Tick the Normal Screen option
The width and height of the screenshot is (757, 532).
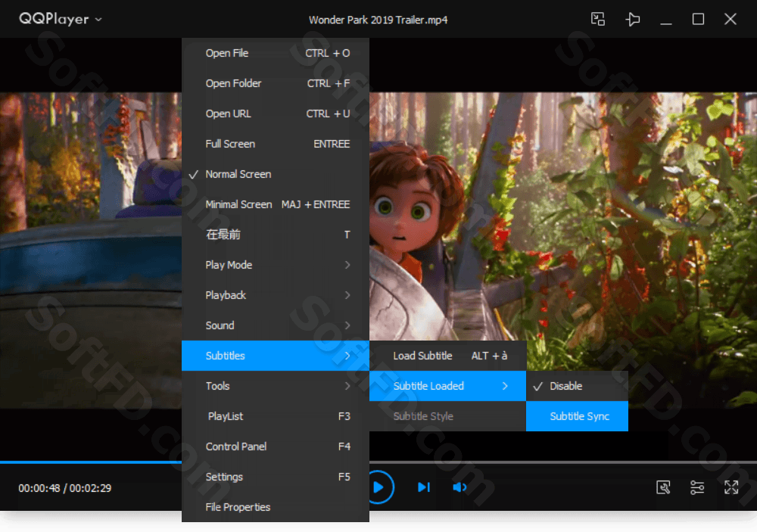tap(276, 174)
